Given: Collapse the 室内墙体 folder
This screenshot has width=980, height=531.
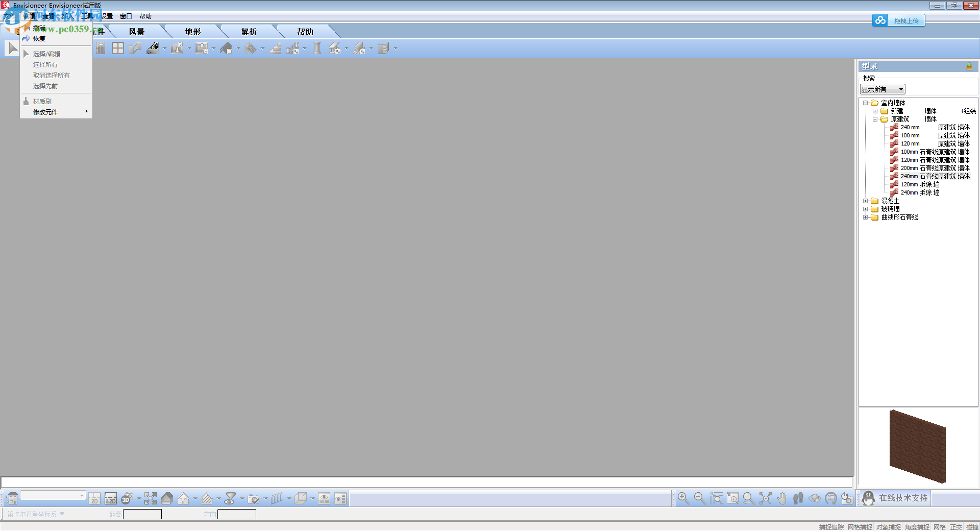Looking at the screenshot, I should point(866,103).
